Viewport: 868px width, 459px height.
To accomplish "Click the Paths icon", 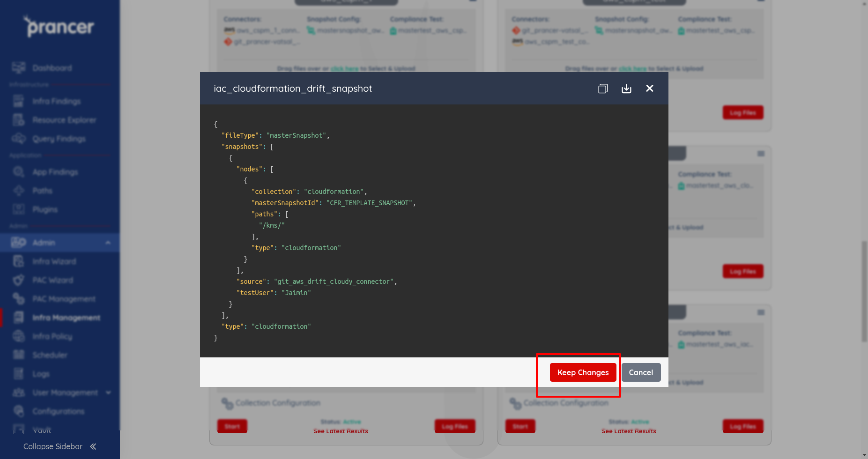I will pos(19,191).
